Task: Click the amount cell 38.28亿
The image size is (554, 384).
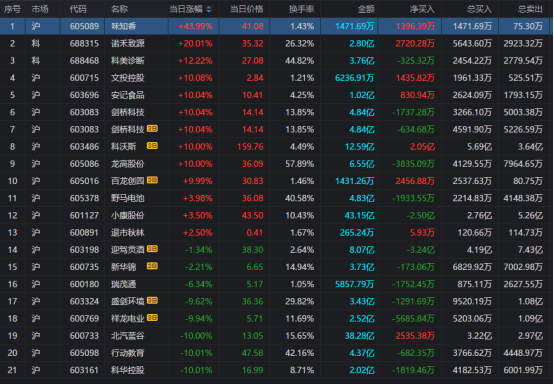Action: point(359,336)
